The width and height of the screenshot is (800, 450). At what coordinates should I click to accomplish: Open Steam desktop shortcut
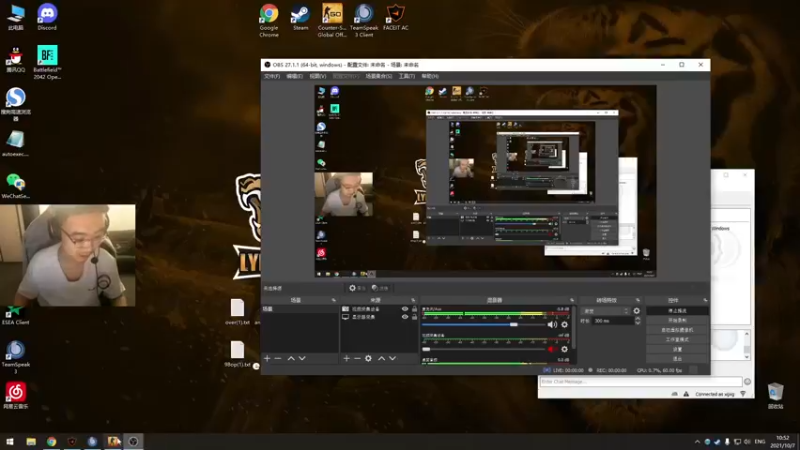tap(300, 17)
